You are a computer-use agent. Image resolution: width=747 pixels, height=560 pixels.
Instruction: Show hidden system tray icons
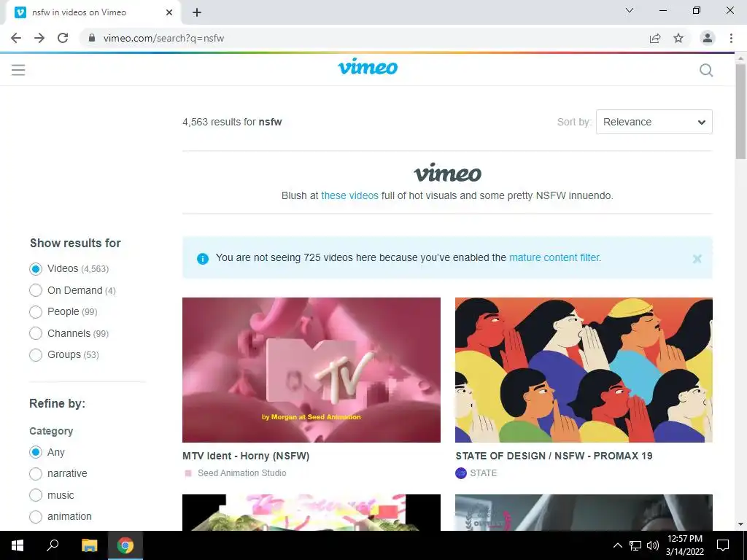617,545
